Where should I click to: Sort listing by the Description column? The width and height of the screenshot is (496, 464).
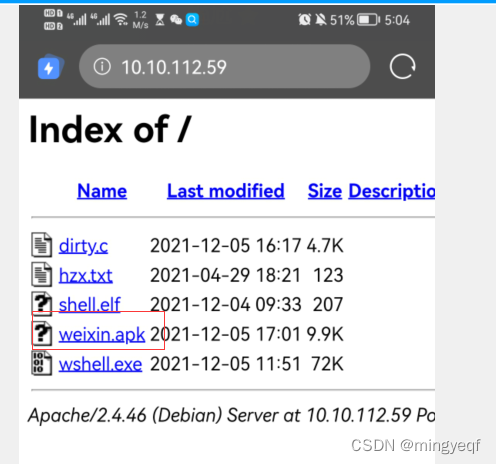click(392, 192)
